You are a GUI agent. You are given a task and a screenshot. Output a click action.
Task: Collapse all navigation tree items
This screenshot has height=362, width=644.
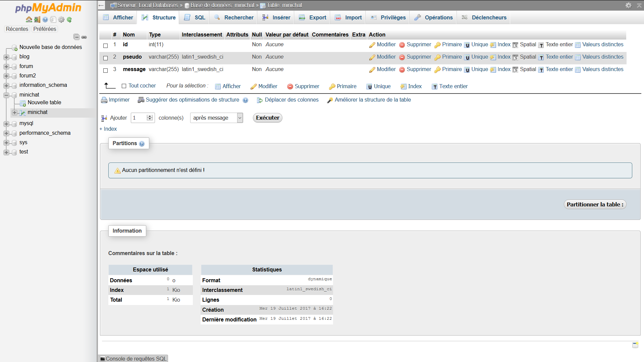click(76, 37)
